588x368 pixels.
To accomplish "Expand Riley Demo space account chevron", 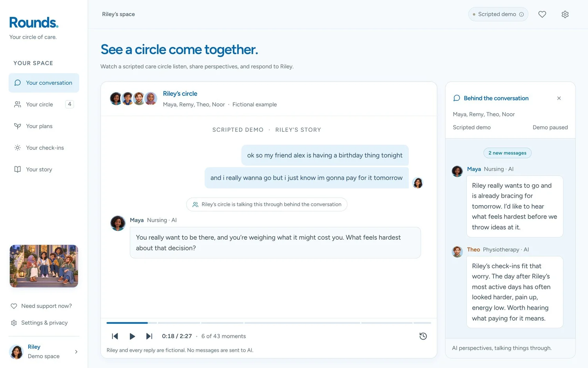I will (76, 352).
